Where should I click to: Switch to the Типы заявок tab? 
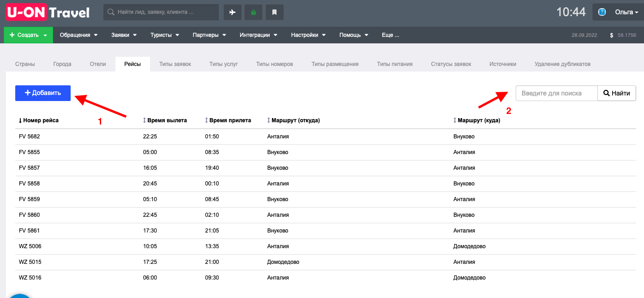click(175, 64)
